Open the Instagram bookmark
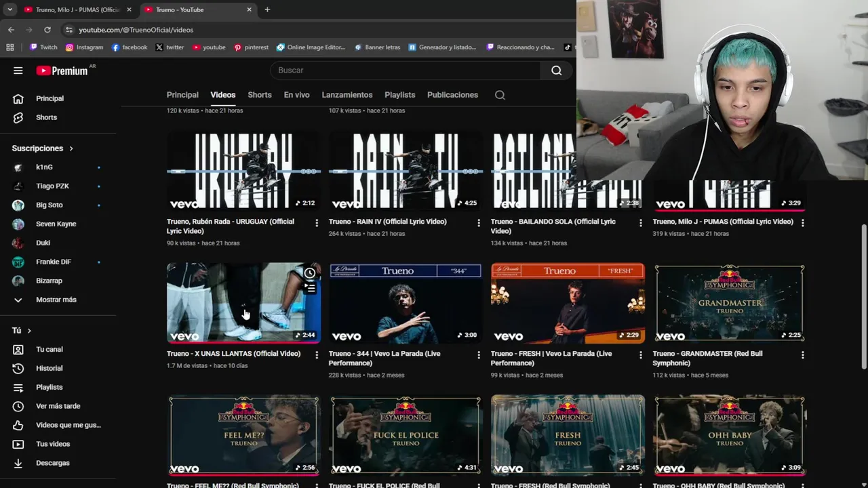This screenshot has height=488, width=868. coord(84,47)
